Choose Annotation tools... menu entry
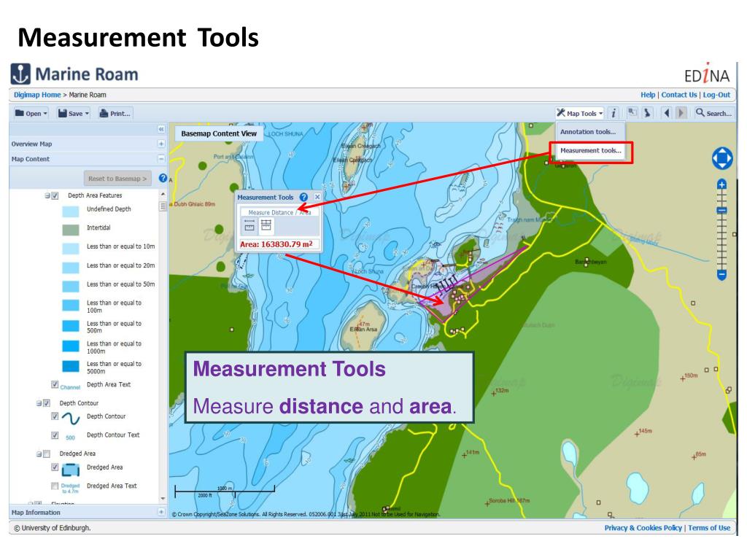 pos(589,132)
